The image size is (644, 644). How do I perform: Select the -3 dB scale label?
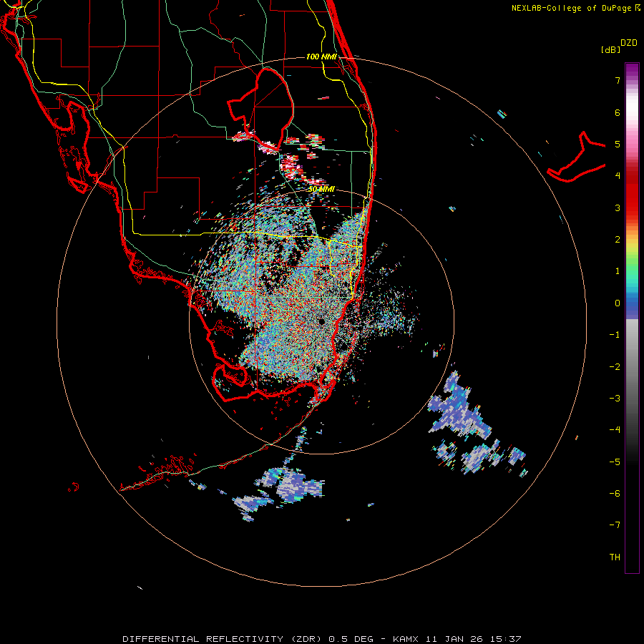pos(615,399)
